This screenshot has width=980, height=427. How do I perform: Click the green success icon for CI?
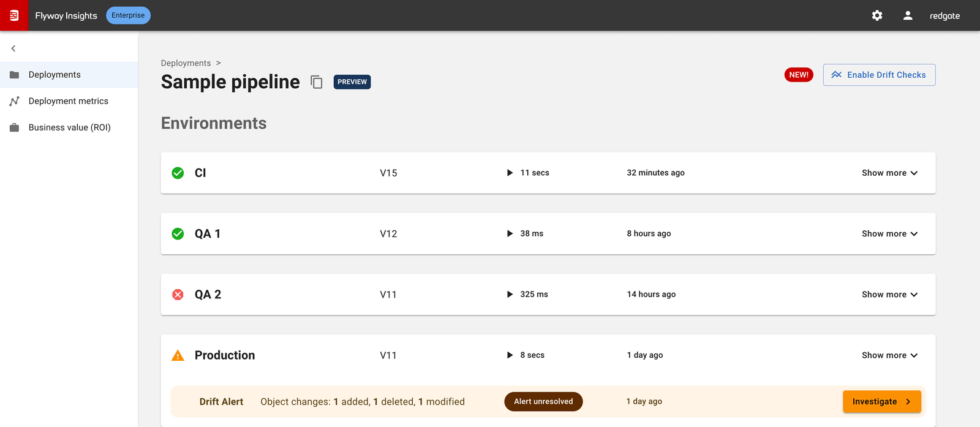click(178, 173)
